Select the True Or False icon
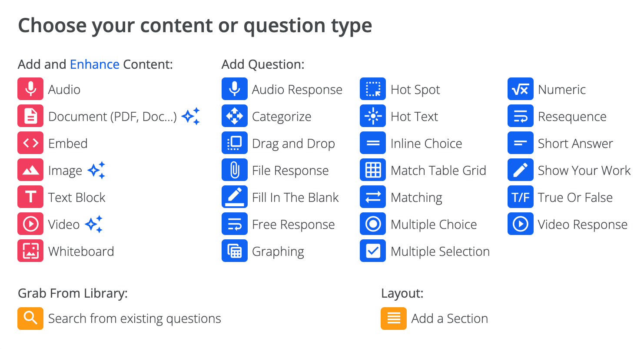Image resolution: width=644 pixels, height=349 pixels. [x=521, y=198]
